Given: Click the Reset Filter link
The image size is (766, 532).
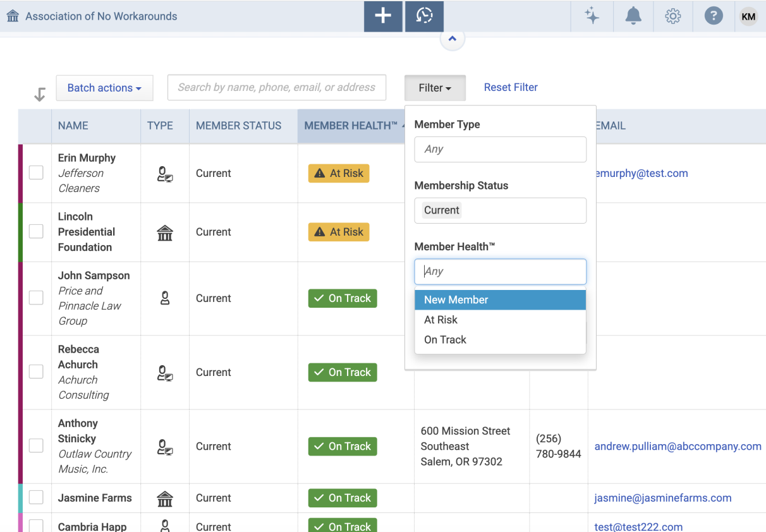Looking at the screenshot, I should click(x=511, y=87).
